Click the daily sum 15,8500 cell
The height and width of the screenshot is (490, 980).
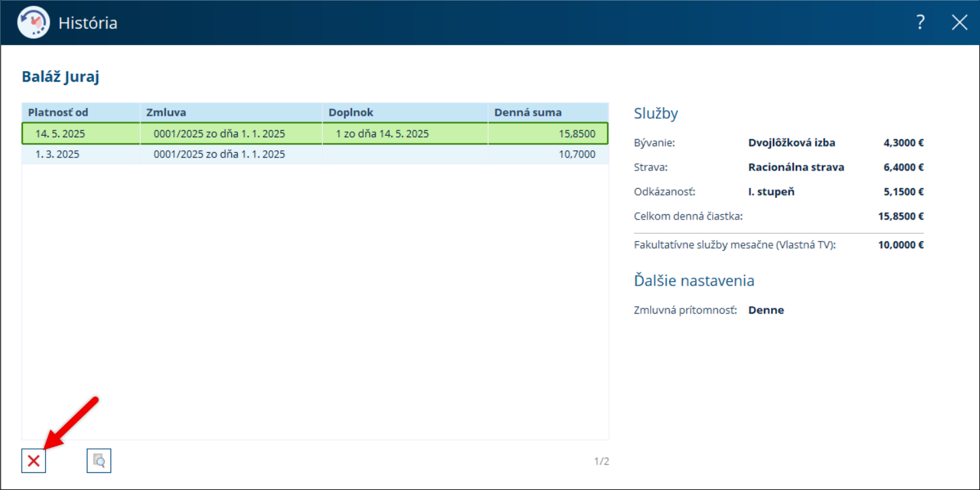[x=548, y=133]
